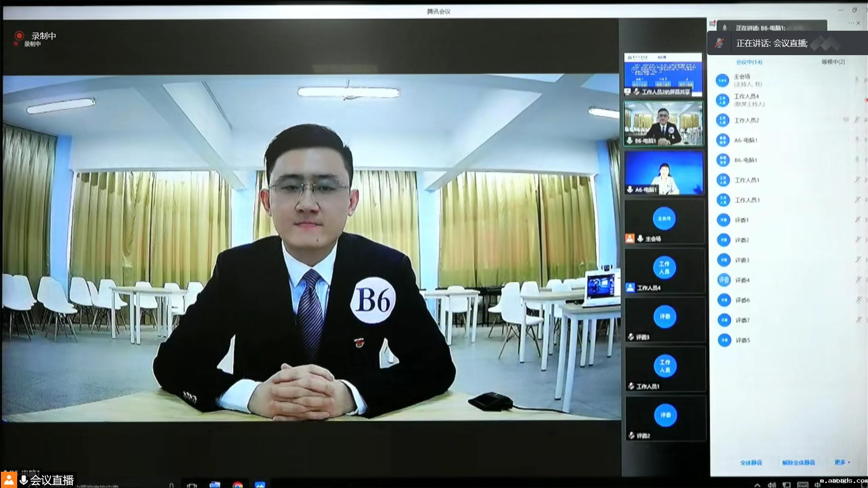The height and width of the screenshot is (488, 868).
Task: Click the 主会场 avatar tile
Action: click(664, 219)
